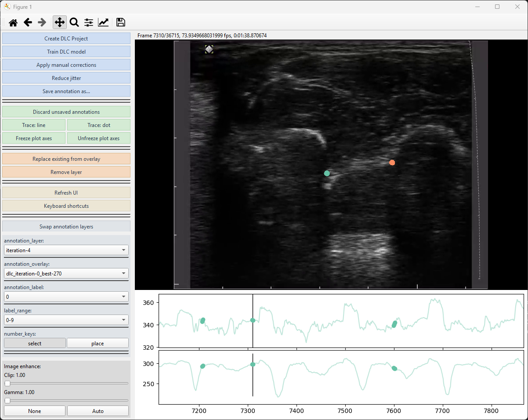The height and width of the screenshot is (420, 528).
Task: Click the orange overlay point on ultrasound
Action: tap(392, 163)
